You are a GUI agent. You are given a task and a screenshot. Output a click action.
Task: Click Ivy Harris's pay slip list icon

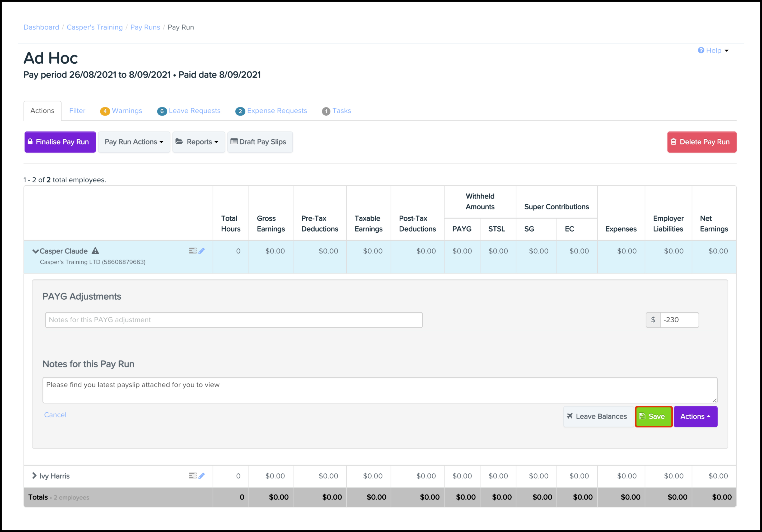tap(193, 475)
